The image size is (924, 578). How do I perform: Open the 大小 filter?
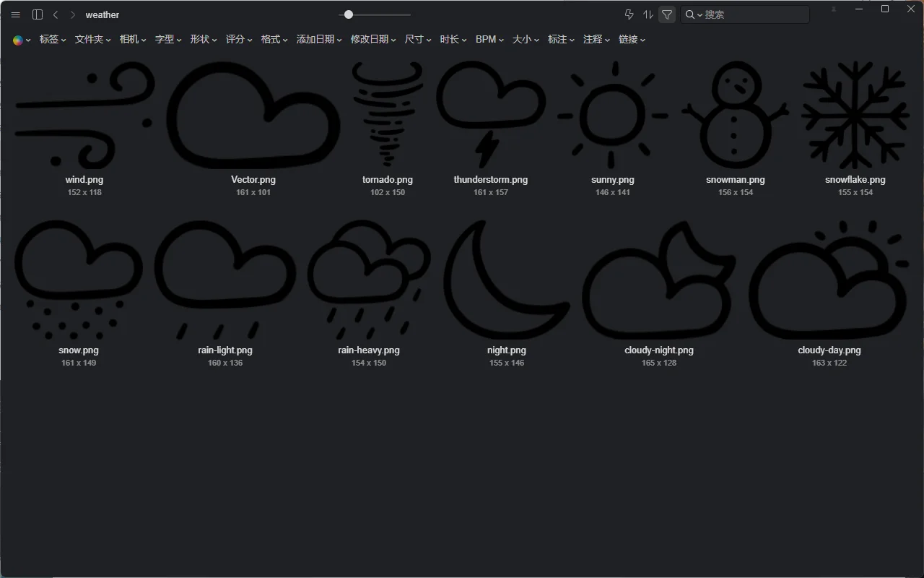tap(526, 40)
